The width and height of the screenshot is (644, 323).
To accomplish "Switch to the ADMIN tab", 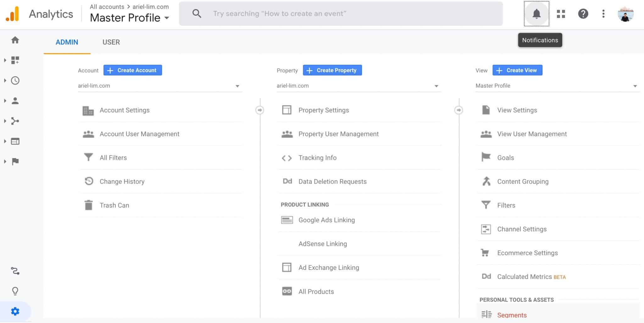I will click(x=67, y=42).
